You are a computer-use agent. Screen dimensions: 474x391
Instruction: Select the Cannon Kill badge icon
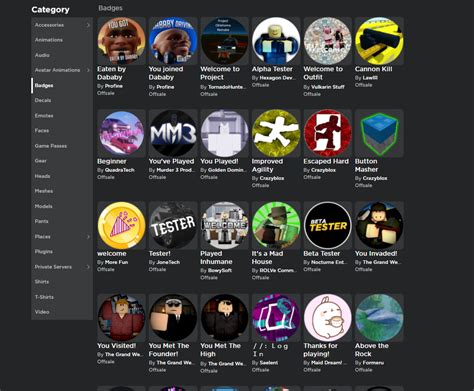(379, 41)
